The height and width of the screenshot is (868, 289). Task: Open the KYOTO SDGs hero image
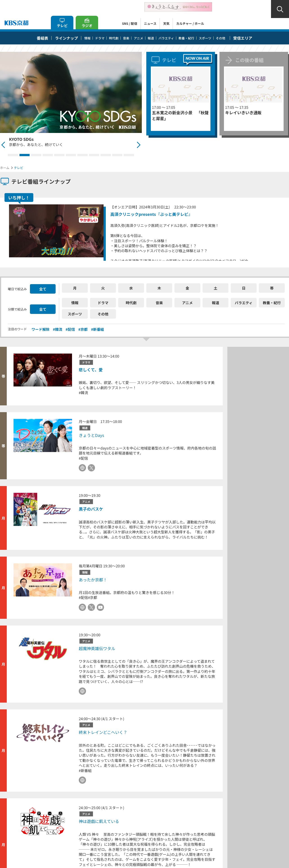(71, 92)
